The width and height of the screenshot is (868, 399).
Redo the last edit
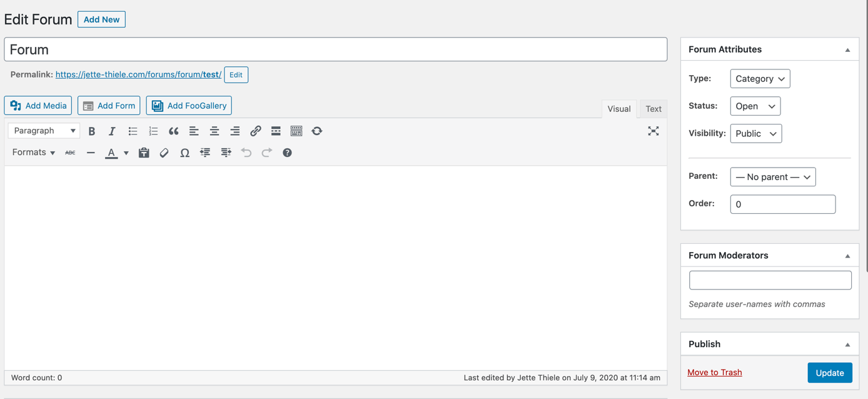point(267,153)
